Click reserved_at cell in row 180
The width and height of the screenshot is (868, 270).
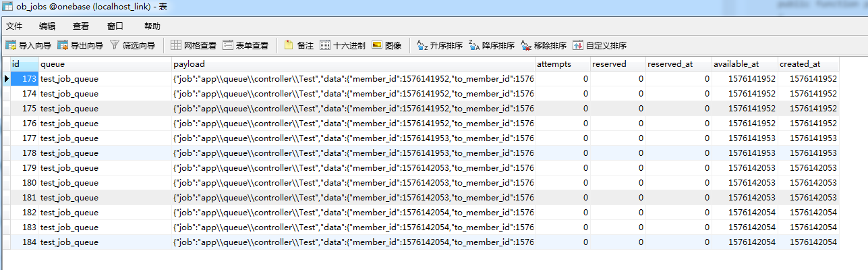(x=678, y=182)
